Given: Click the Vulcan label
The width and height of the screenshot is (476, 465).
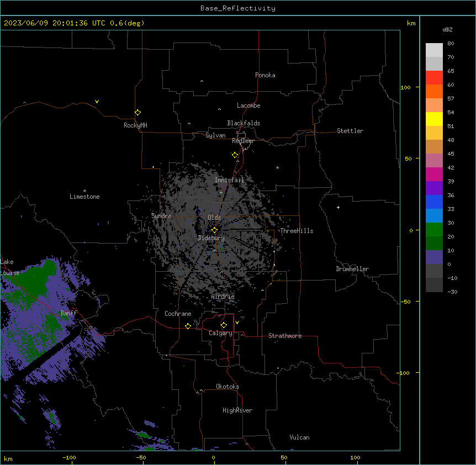Looking at the screenshot, I should (x=300, y=437).
